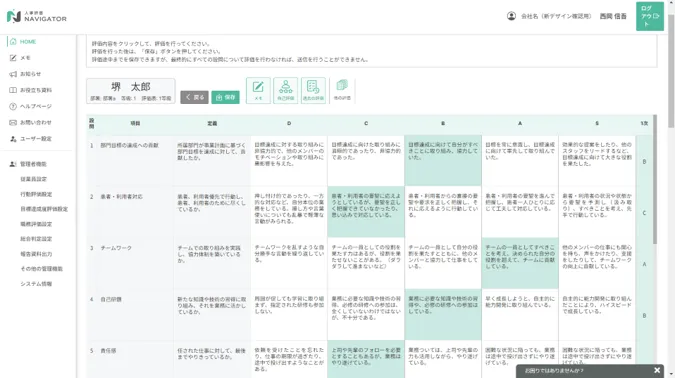Select rating S for 部門目標の達成への貢献
675x378 pixels.
pos(597,161)
